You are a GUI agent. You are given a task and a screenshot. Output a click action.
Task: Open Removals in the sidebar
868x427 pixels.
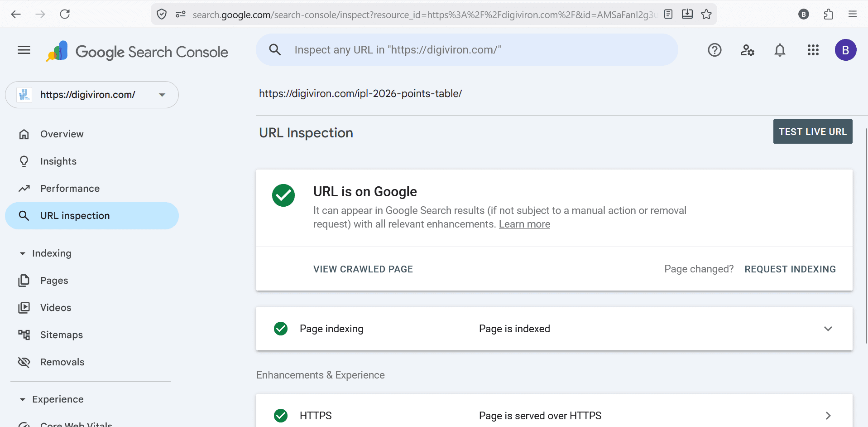pyautogui.click(x=92, y=362)
